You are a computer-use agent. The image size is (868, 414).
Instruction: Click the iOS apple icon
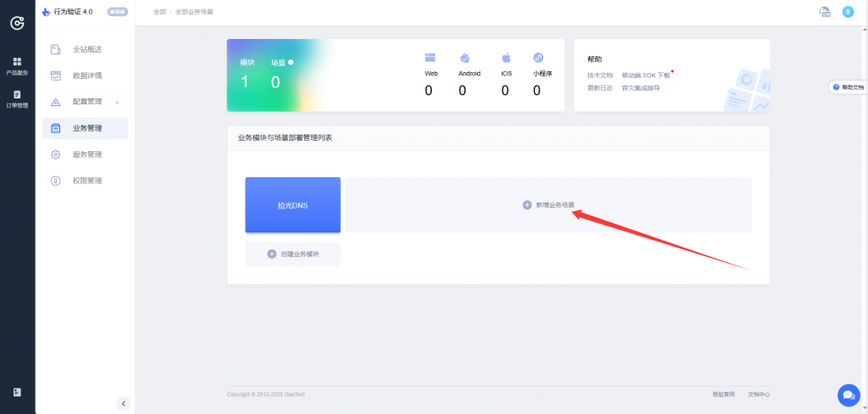tap(506, 58)
